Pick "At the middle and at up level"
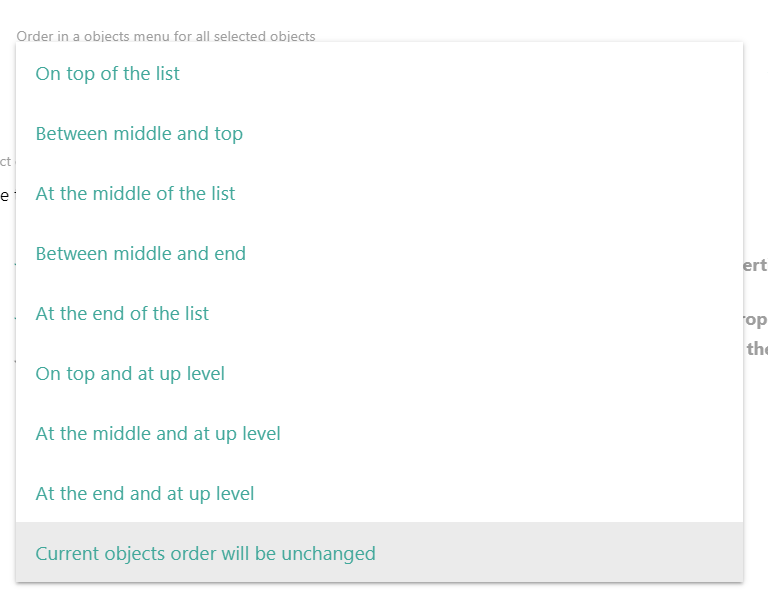 [x=158, y=433]
